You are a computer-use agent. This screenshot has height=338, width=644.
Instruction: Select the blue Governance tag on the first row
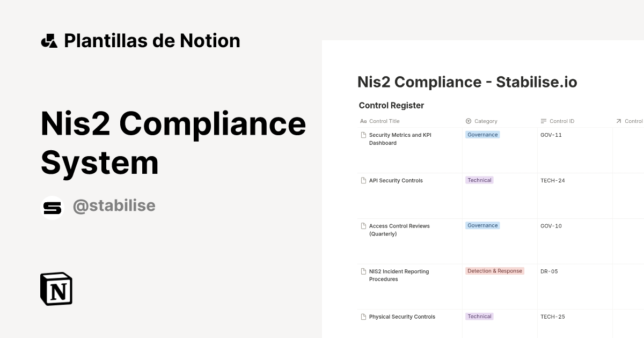(482, 135)
